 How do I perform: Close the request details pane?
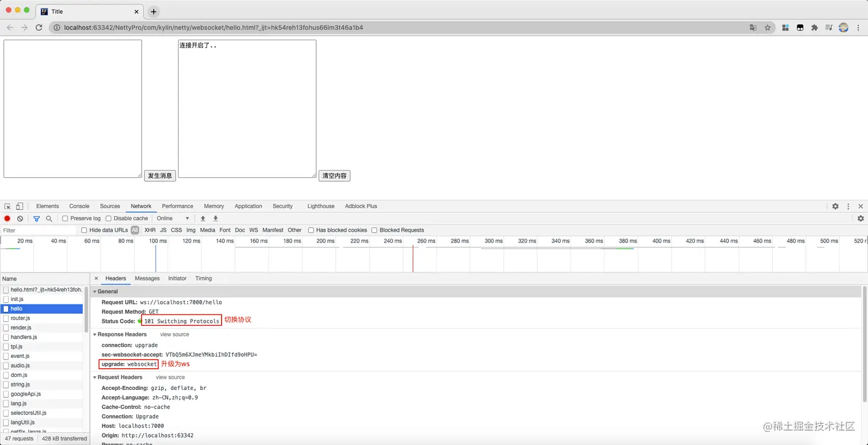pos(96,278)
